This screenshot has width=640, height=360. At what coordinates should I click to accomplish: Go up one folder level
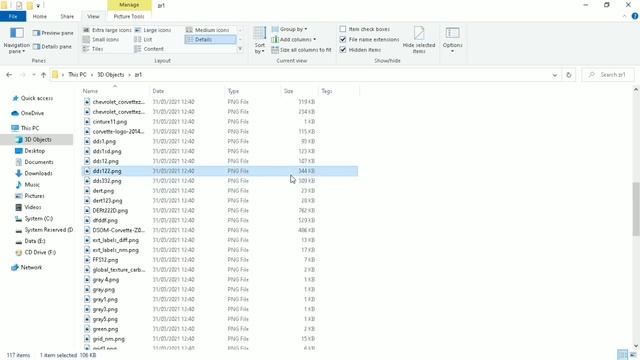coord(43,75)
